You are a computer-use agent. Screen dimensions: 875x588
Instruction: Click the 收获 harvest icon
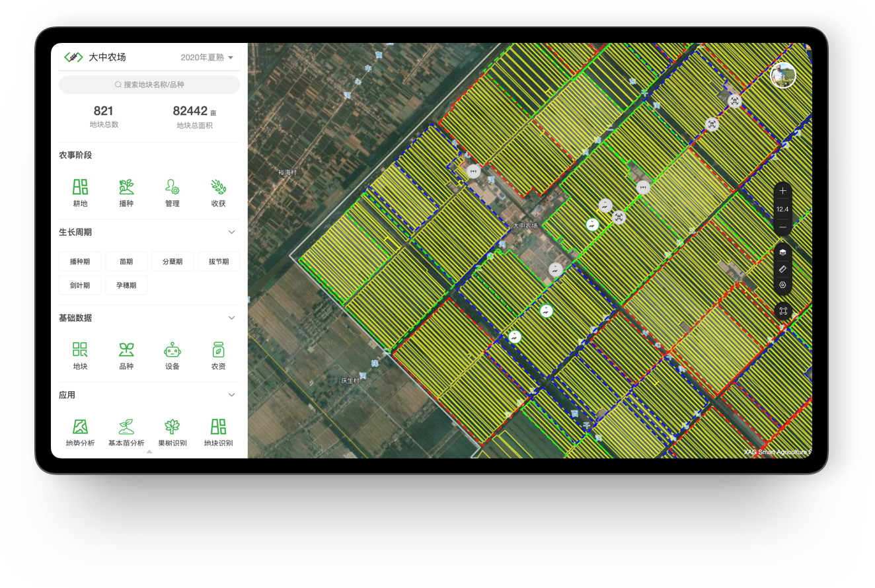point(218,192)
